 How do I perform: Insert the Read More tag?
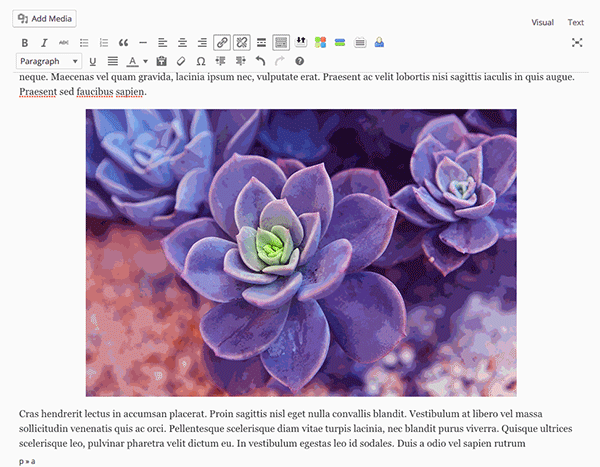[261, 43]
